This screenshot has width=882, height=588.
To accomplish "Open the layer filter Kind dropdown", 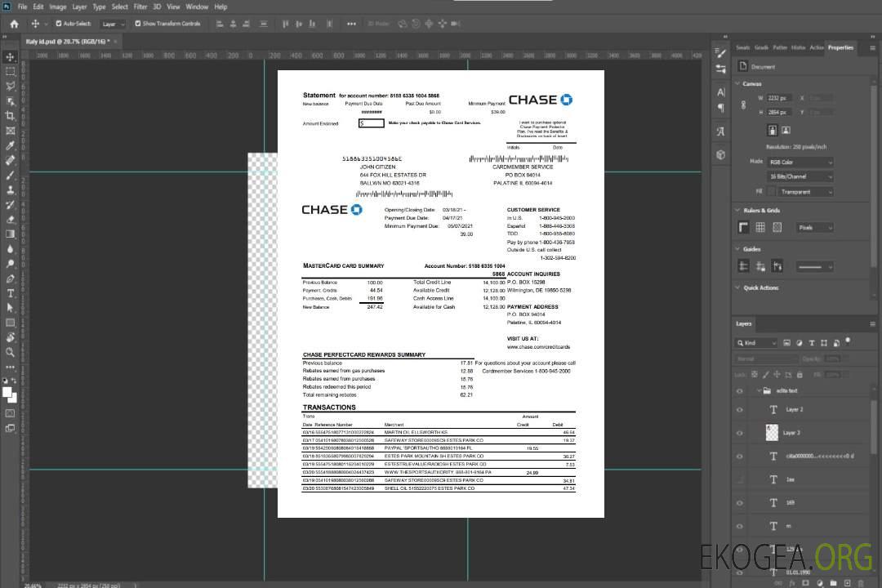I will point(756,343).
